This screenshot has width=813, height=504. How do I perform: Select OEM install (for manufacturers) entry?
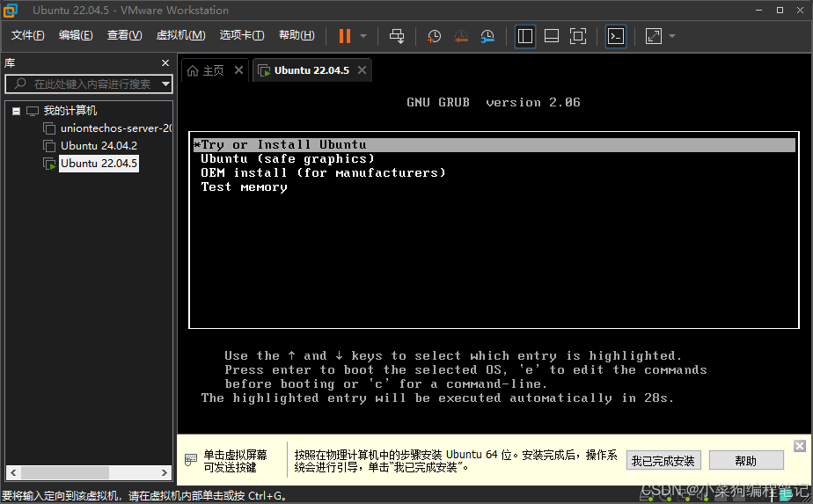click(x=323, y=172)
